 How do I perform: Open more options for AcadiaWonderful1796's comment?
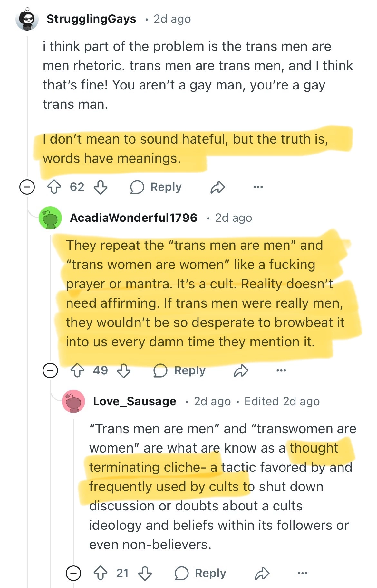coord(281,370)
